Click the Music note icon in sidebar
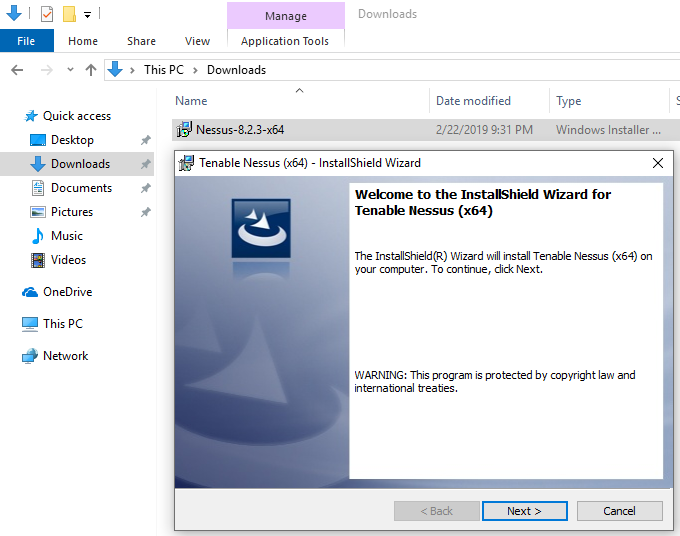Screen dimensions: 680x536 coord(38,236)
